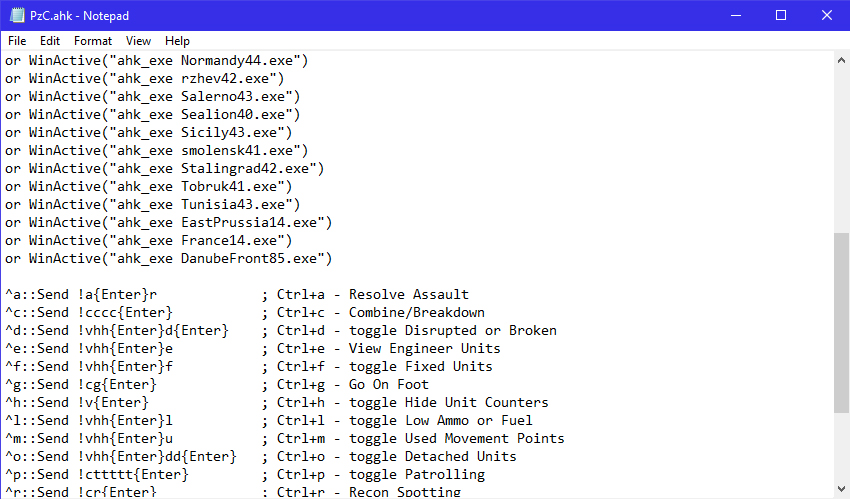Click the Stalingrad42.exe line text

pos(165,169)
